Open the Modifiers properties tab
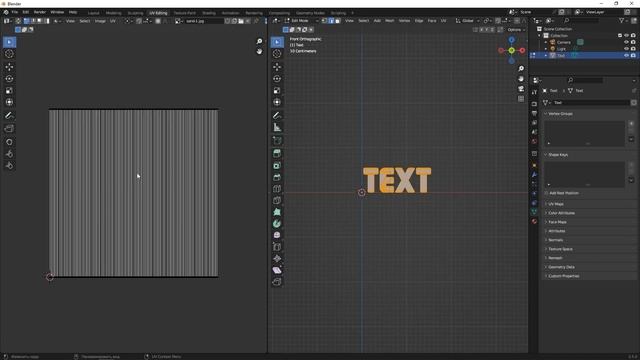The height and width of the screenshot is (360, 640). click(x=534, y=175)
